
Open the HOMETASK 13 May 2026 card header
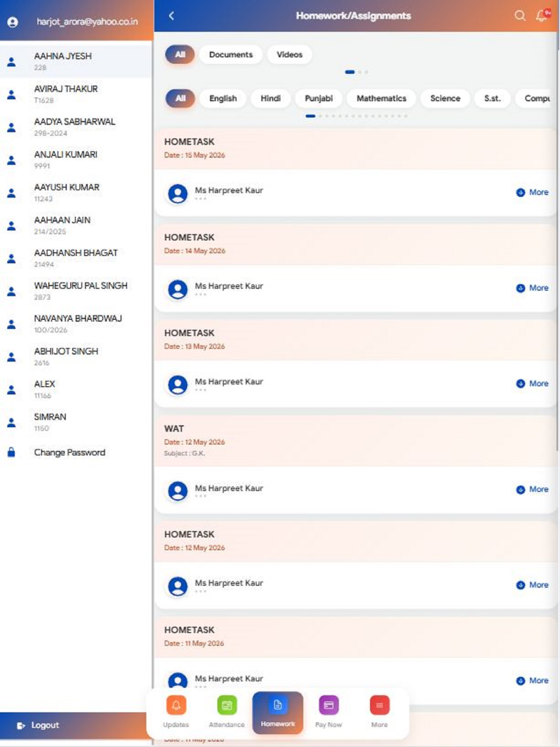pyautogui.click(x=355, y=340)
